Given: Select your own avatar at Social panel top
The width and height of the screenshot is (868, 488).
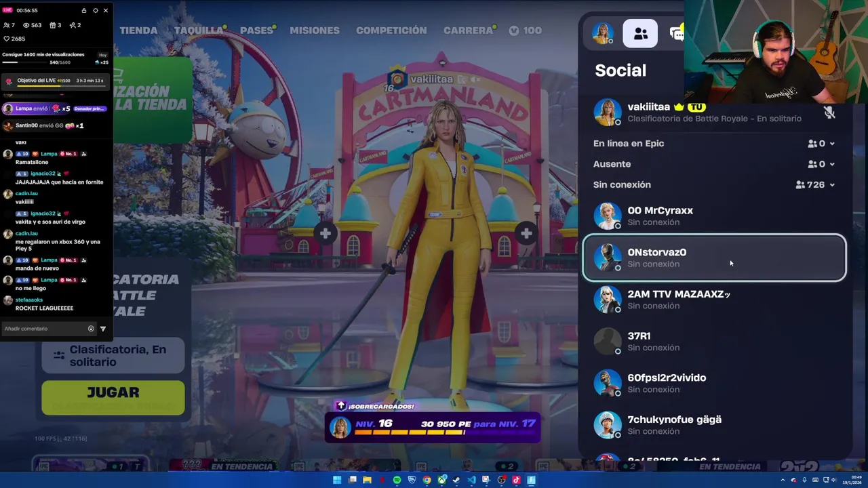Looking at the screenshot, I should 602,34.
